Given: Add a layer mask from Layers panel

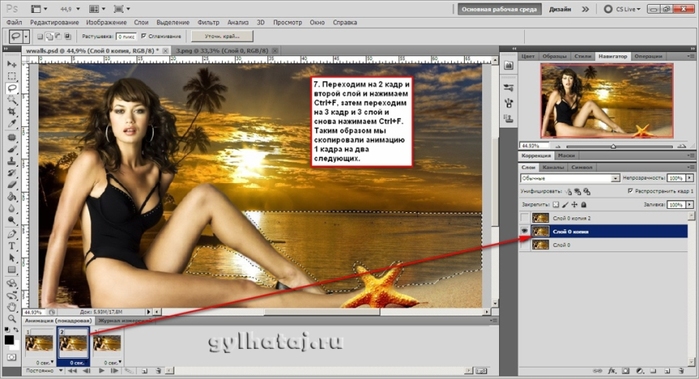Looking at the screenshot, I should pyautogui.click(x=626, y=371).
